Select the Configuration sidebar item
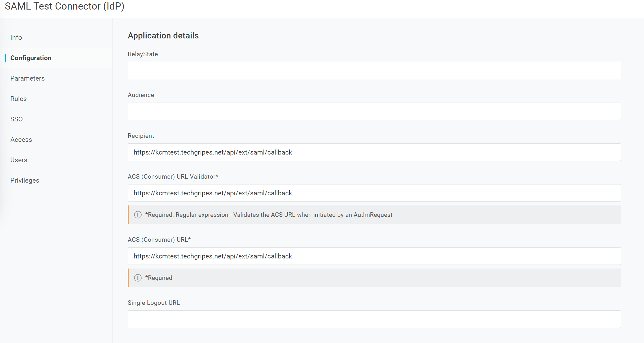644x343 pixels. point(31,58)
